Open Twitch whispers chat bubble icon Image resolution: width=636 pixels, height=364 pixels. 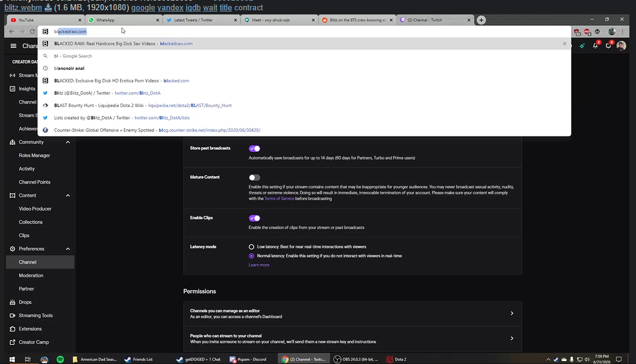click(608, 46)
